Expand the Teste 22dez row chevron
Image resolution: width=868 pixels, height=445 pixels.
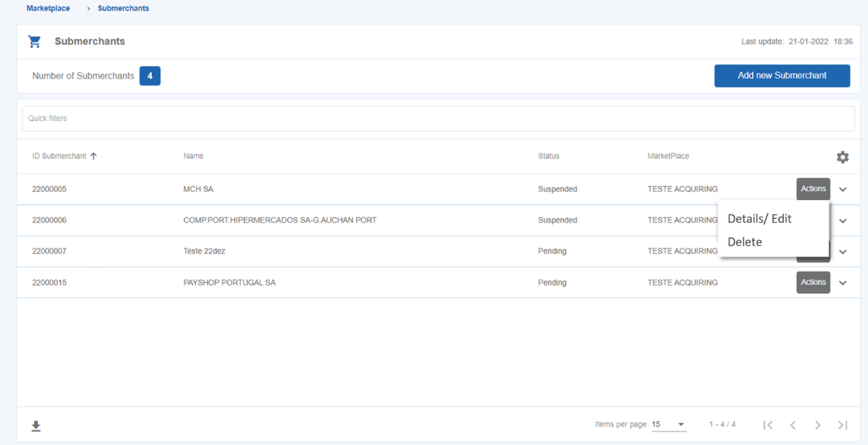pyautogui.click(x=843, y=251)
